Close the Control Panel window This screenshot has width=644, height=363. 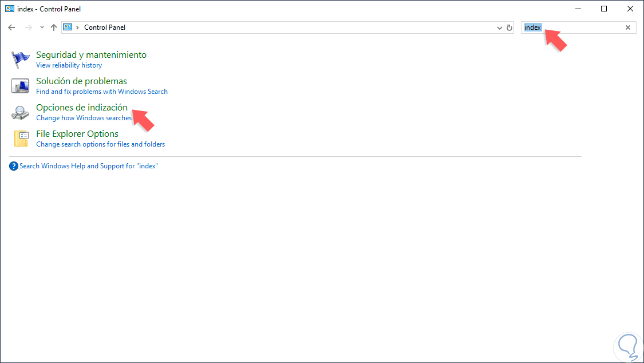pos(630,9)
